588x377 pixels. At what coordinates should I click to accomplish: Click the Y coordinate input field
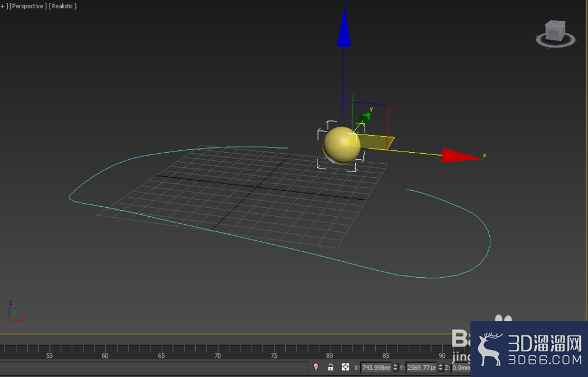click(421, 368)
